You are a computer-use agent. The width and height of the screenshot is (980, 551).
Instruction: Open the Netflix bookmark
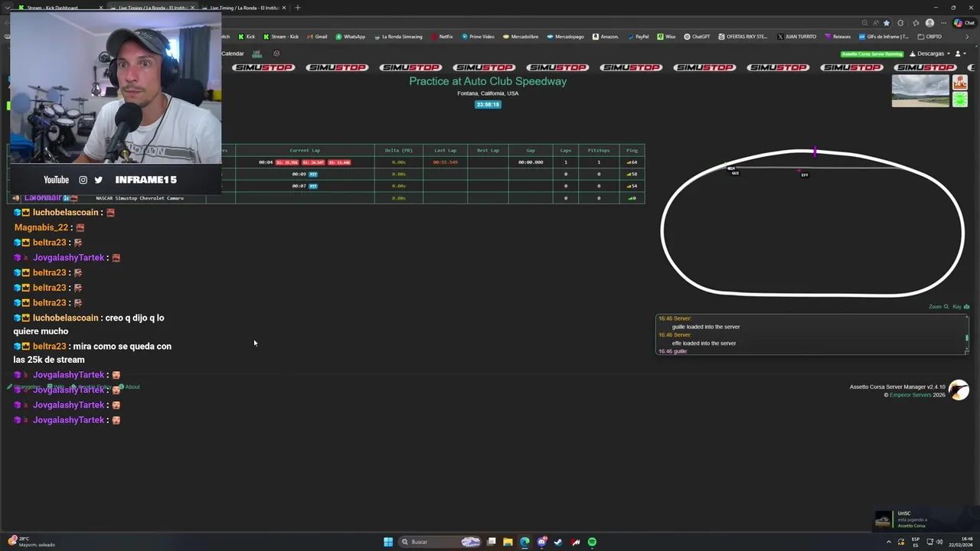pyautogui.click(x=443, y=37)
